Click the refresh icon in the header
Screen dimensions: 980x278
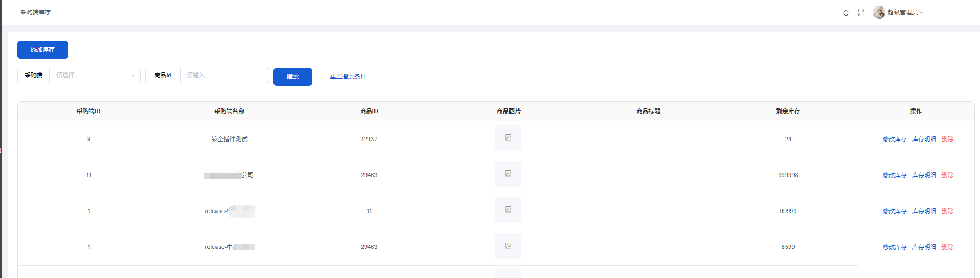click(x=846, y=13)
